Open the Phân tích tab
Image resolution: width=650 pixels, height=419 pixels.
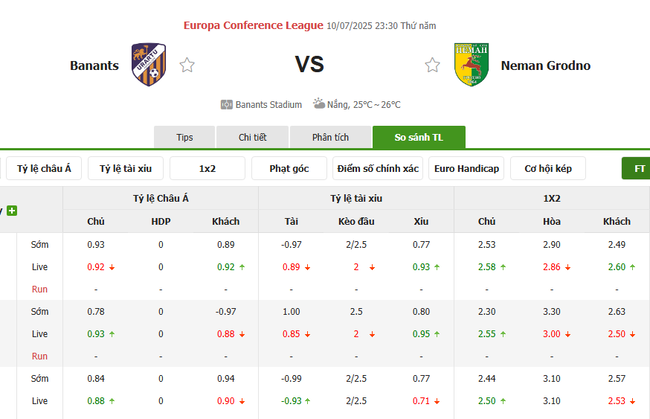329,137
